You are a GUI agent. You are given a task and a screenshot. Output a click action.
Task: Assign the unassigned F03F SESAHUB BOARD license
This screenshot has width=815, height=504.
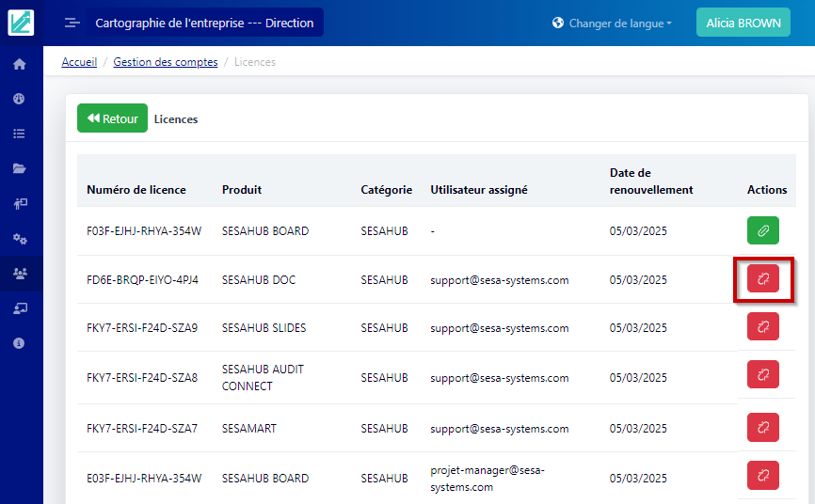762,230
